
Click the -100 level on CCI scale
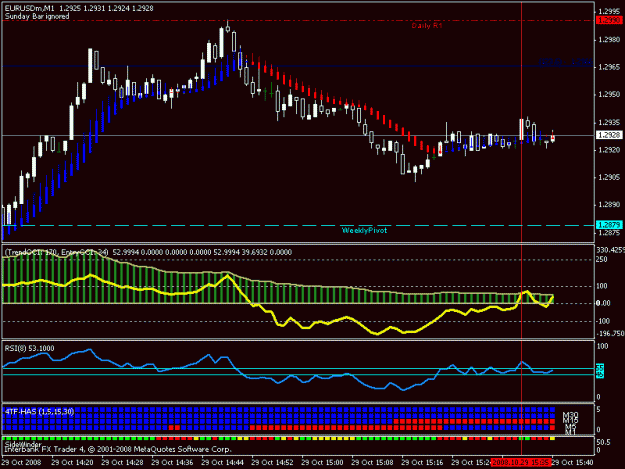point(603,321)
